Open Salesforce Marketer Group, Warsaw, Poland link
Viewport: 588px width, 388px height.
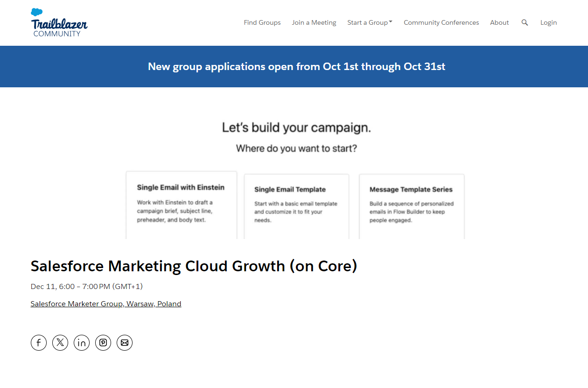click(x=106, y=304)
